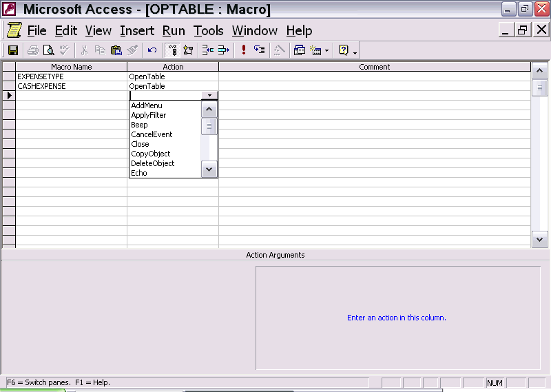Click the action list scrollbar thumb
551x392 pixels.
pos(209,127)
